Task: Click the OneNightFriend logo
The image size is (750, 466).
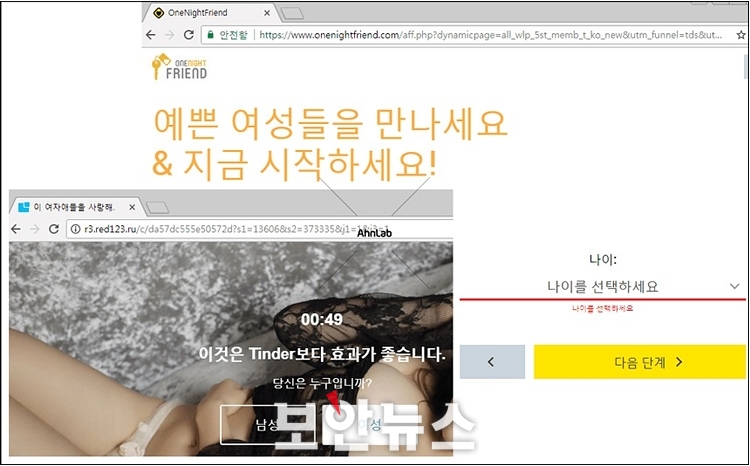Action: point(179,67)
